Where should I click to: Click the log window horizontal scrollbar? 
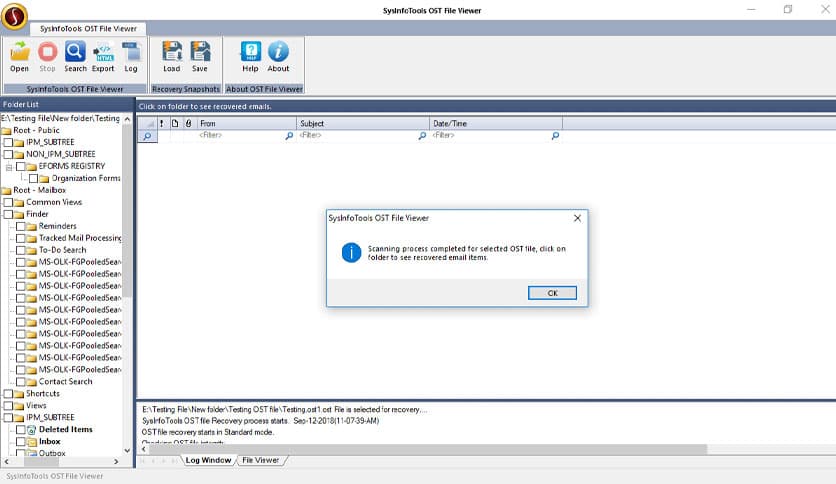[x=428, y=449]
